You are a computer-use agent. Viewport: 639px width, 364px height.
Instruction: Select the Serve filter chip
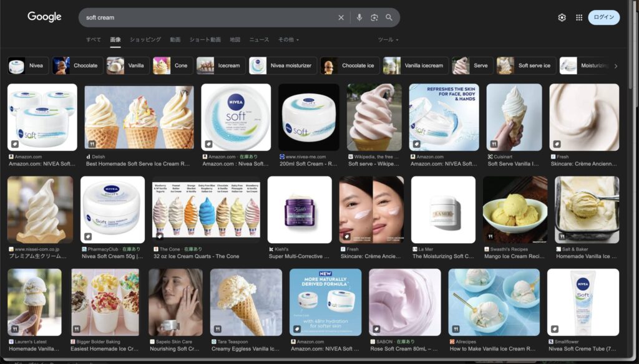[x=472, y=65]
